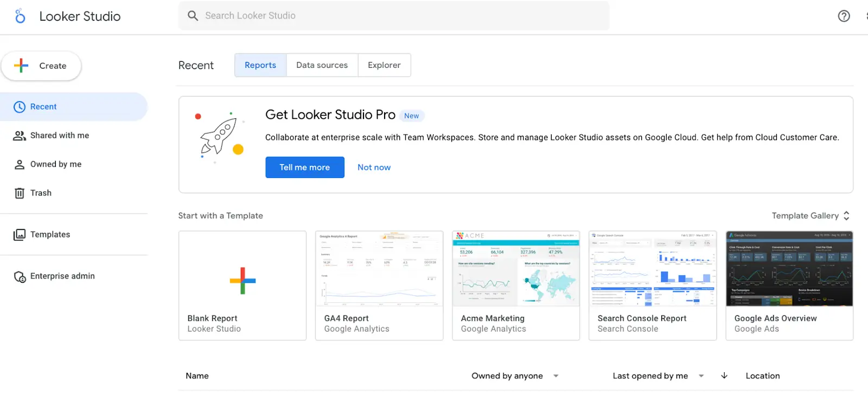This screenshot has width=868, height=413.
Task: Click the person icon beside Owned by me
Action: (x=20, y=164)
